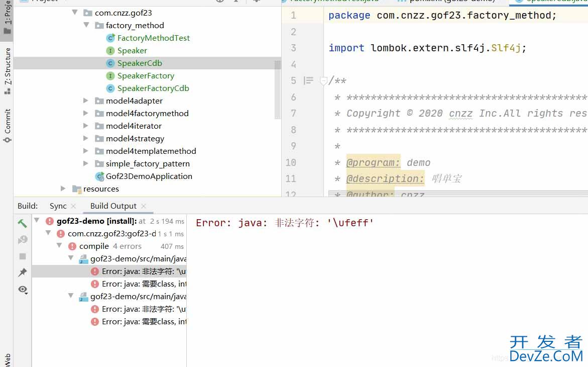Expand the resources folder
This screenshot has height=367, width=588.
[63, 189]
